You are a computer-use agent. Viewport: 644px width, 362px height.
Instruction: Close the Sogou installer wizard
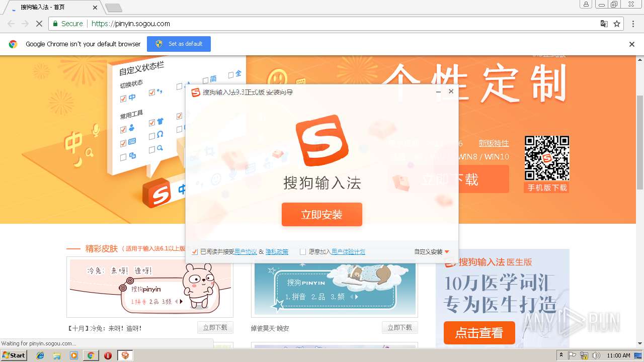[451, 92]
